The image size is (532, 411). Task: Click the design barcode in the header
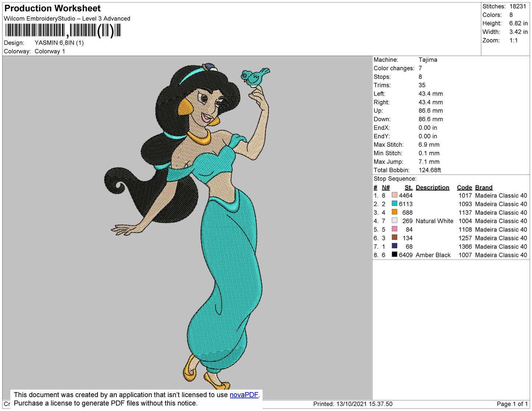(63, 31)
